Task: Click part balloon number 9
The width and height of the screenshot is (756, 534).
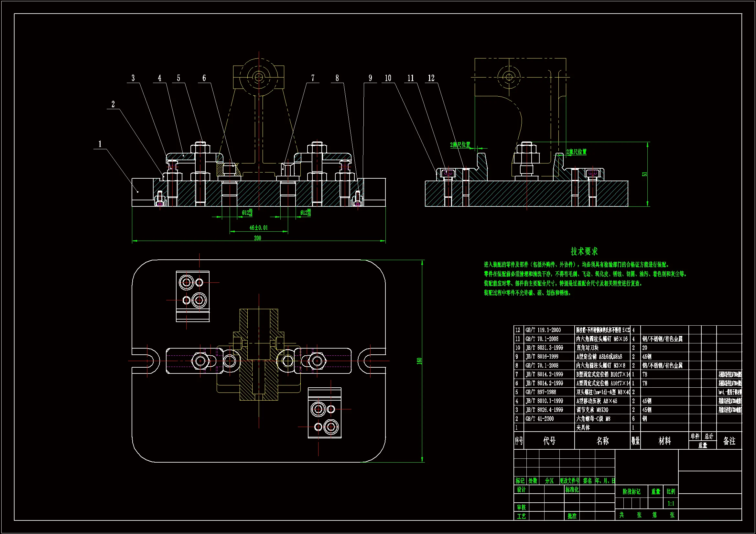Action: [x=370, y=78]
